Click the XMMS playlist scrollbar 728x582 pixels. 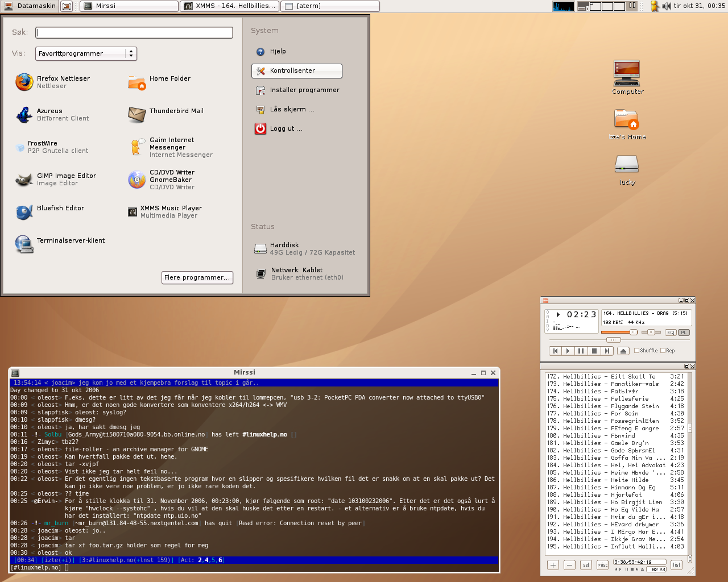pyautogui.click(x=690, y=427)
